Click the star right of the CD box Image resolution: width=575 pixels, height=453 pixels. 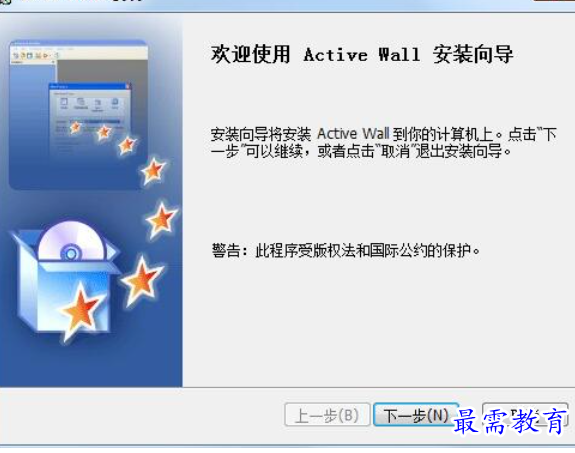click(x=142, y=281)
